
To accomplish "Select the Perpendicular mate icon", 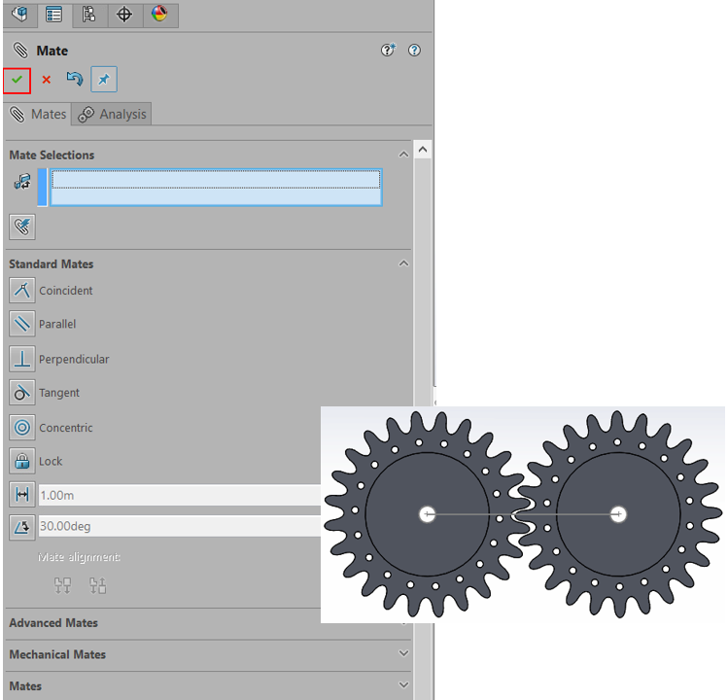I will click(21, 359).
